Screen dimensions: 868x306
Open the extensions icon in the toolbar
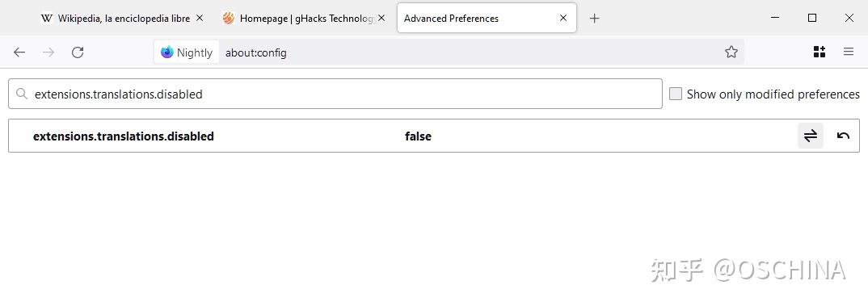(820, 52)
